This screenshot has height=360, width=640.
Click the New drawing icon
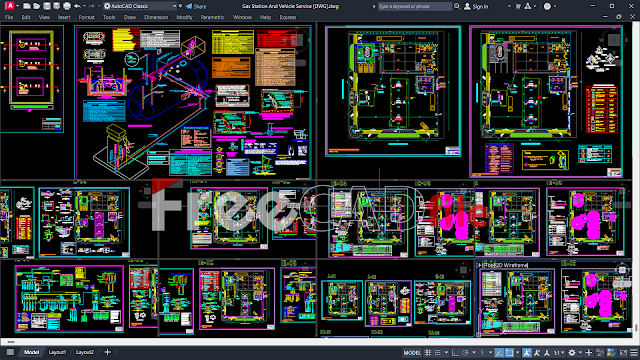[27, 6]
